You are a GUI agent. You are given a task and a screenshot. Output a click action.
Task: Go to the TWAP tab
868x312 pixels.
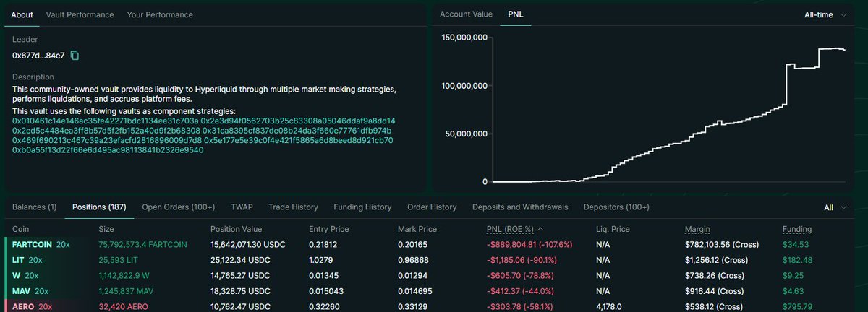click(x=242, y=207)
